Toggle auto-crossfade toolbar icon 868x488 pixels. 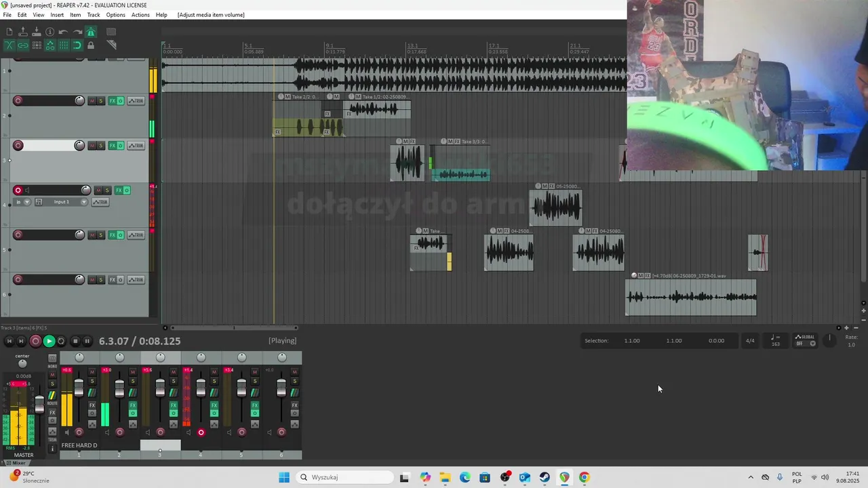click(9, 45)
